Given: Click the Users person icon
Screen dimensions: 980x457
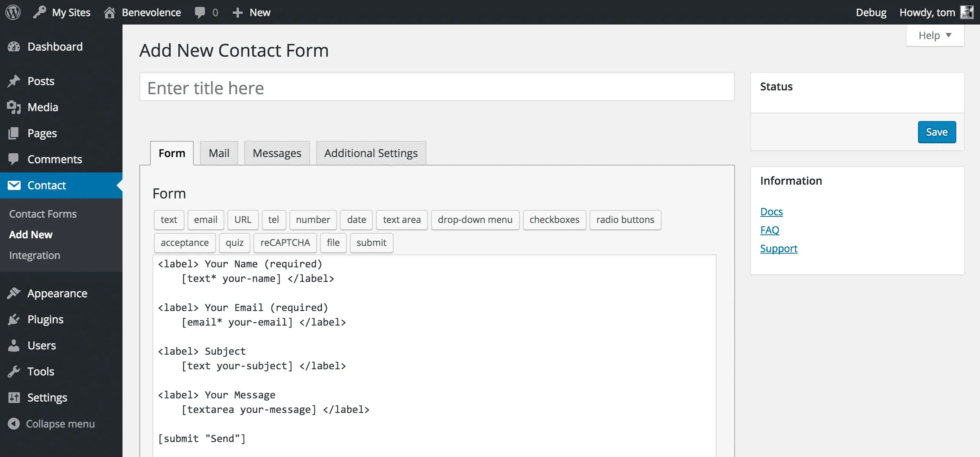Looking at the screenshot, I should pos(14,346).
